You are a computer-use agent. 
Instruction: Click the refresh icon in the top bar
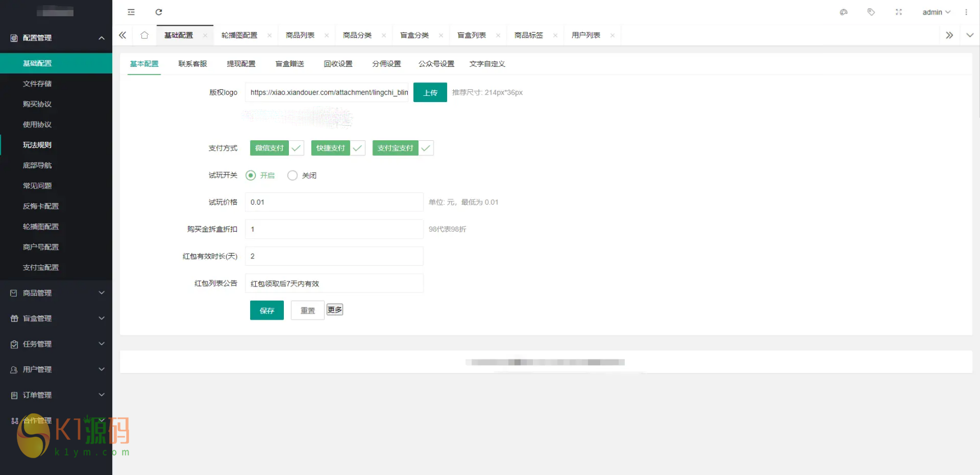click(x=159, y=12)
